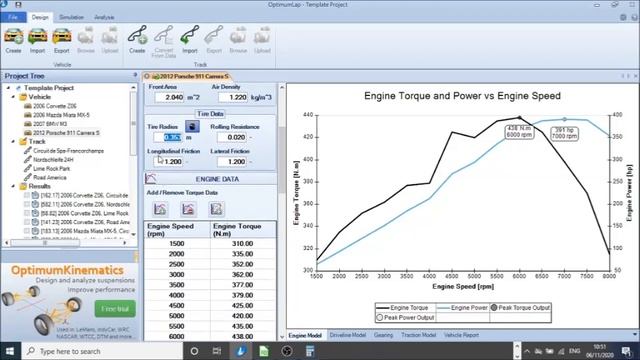Click the Windows search box

click(x=102, y=351)
